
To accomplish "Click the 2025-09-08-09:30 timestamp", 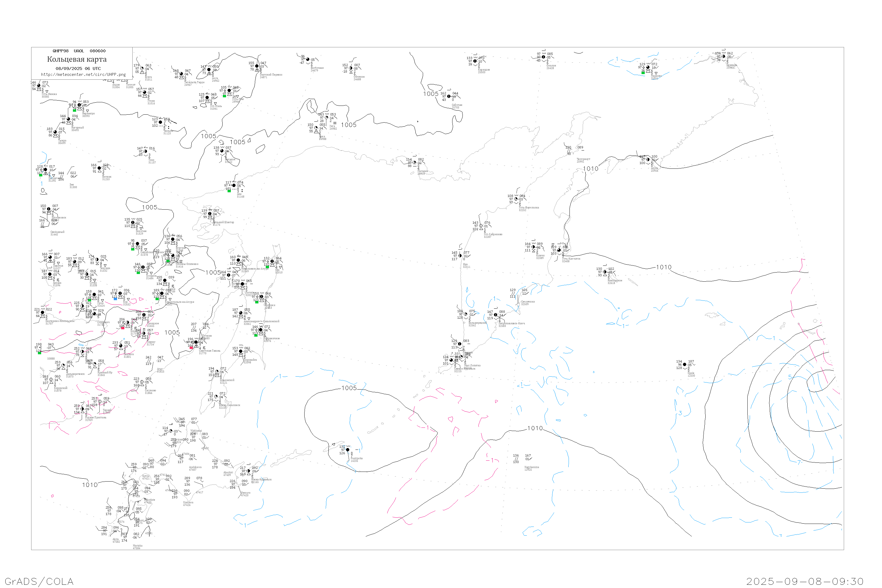I will point(805,581).
